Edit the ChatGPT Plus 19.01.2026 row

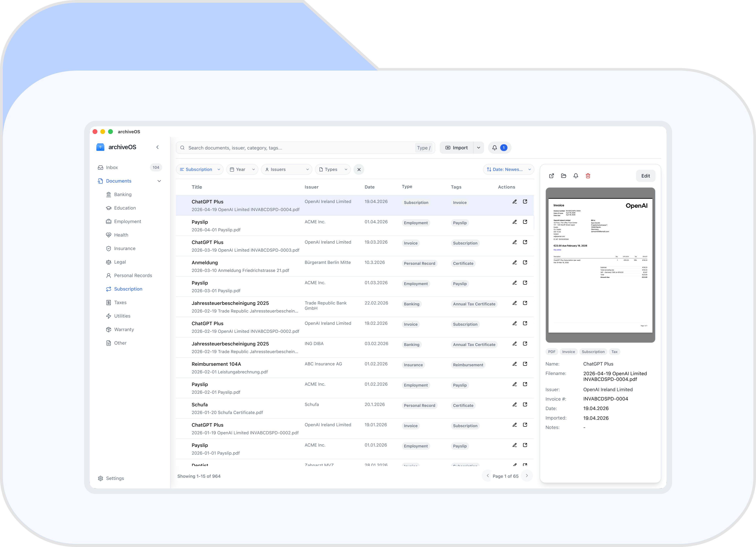[x=515, y=425]
